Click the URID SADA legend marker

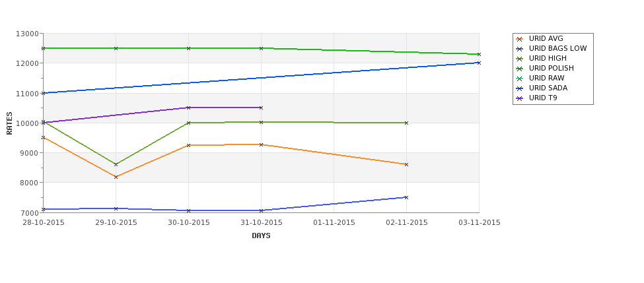point(520,88)
